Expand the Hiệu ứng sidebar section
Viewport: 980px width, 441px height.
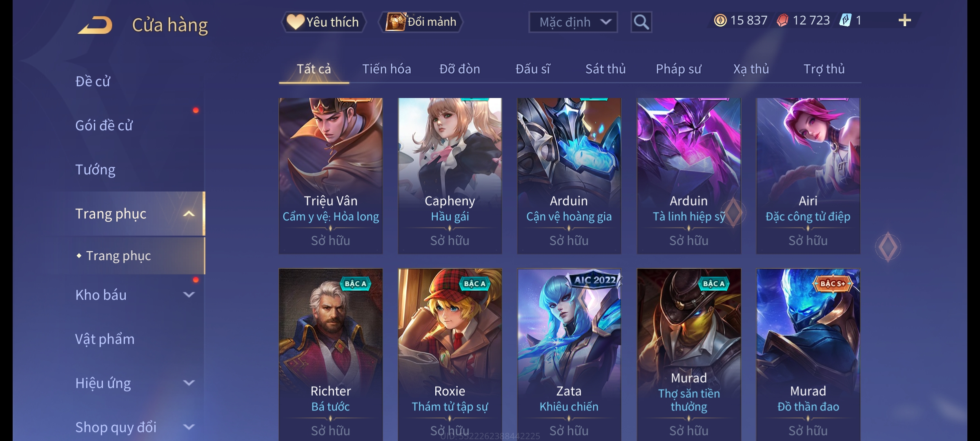pos(189,383)
